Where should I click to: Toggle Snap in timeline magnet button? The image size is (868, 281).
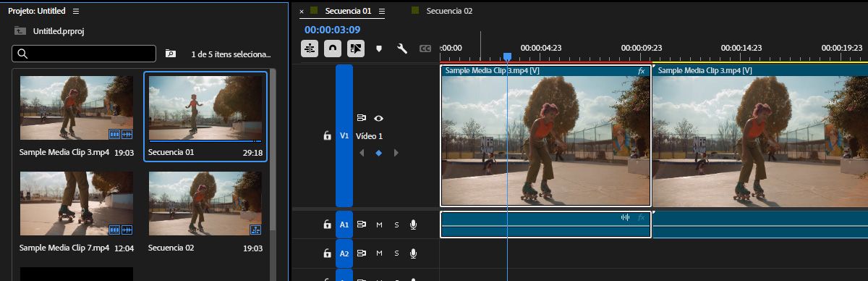click(333, 49)
